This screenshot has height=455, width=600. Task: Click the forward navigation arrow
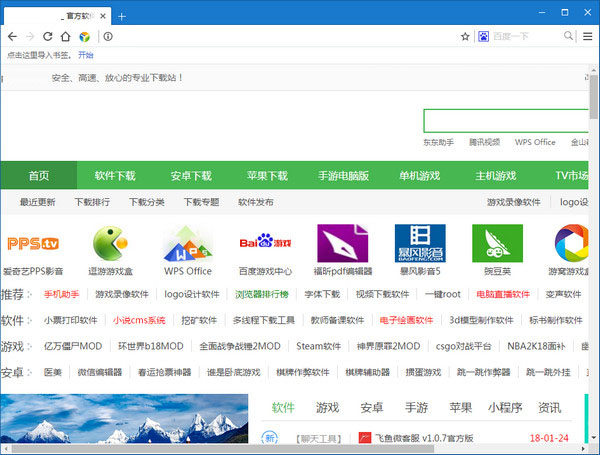coord(30,36)
